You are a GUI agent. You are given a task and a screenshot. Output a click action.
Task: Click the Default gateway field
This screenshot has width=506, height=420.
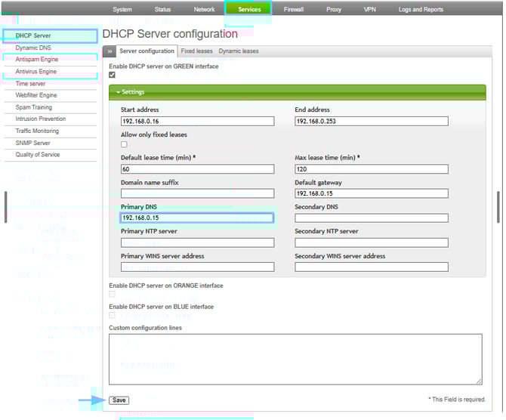pyautogui.click(x=371, y=193)
